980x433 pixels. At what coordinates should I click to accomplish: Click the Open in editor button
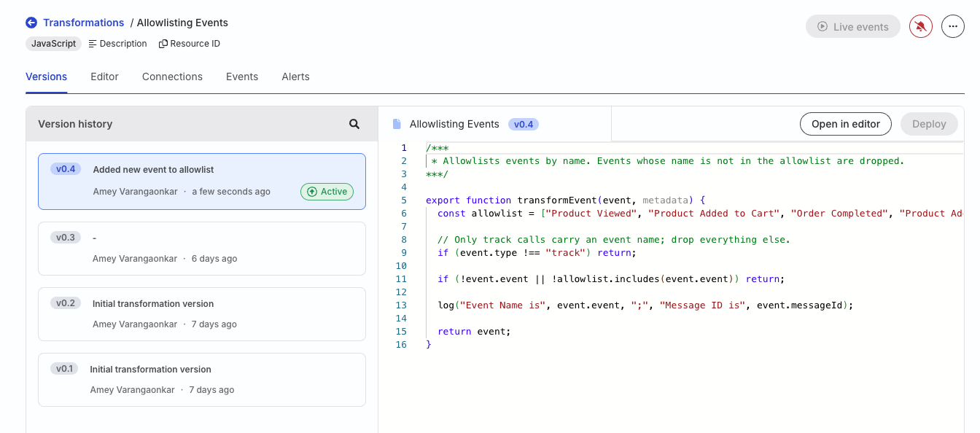pyautogui.click(x=846, y=124)
